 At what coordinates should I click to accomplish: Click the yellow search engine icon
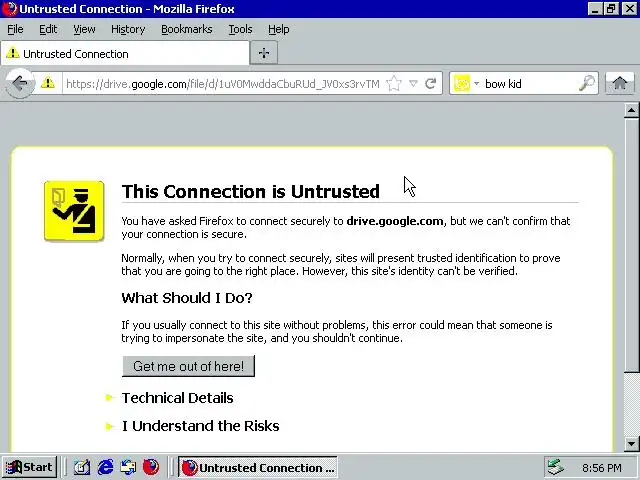462,84
